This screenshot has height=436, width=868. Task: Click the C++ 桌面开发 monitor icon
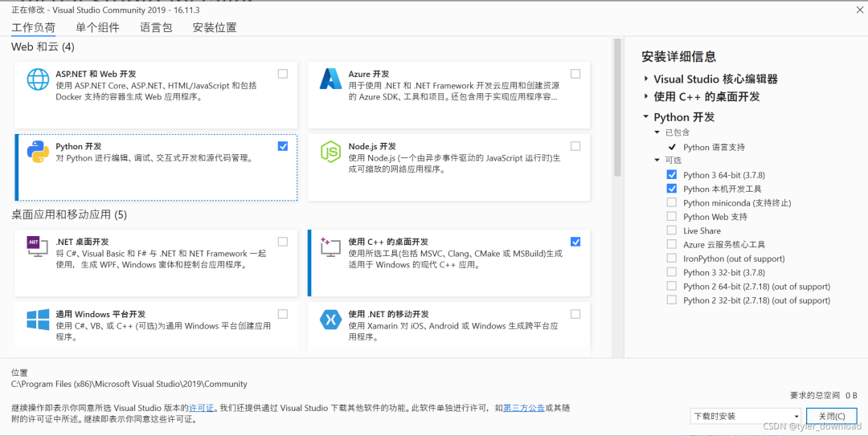point(331,247)
